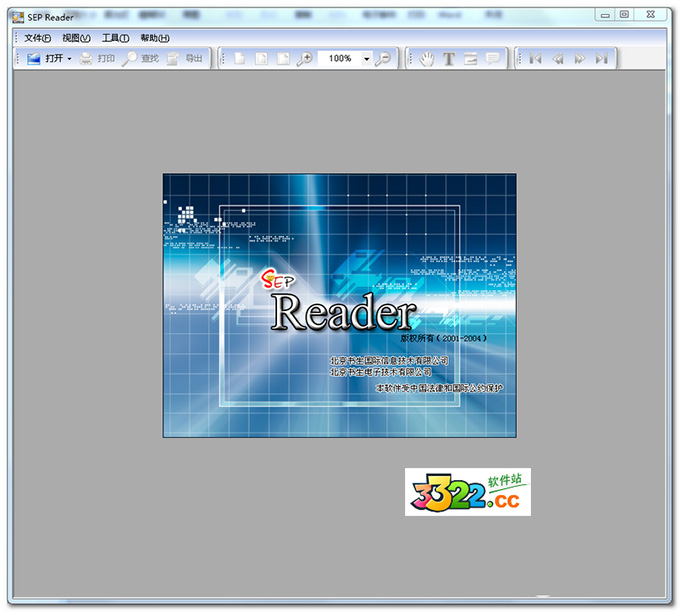Select the comment note tool icon
The height and width of the screenshot is (612, 680).
coord(493,59)
